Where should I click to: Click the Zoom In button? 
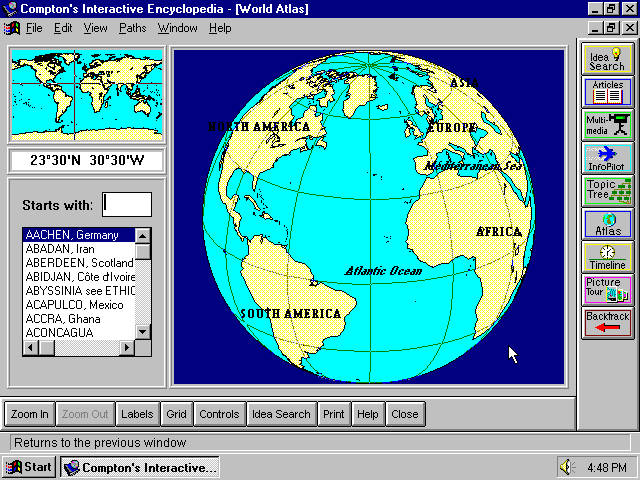(x=30, y=414)
